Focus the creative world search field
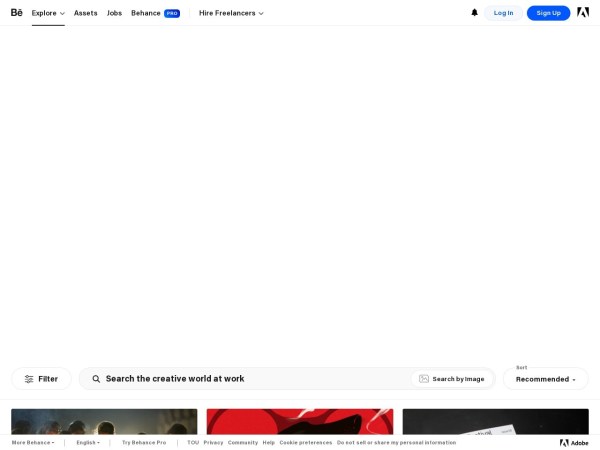This screenshot has height=450, width=600. pyautogui.click(x=250, y=379)
